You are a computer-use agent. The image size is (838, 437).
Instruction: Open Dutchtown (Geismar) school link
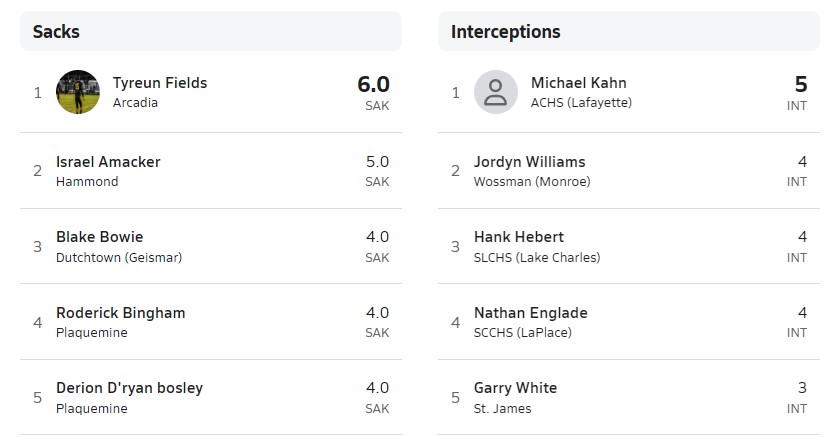click(119, 257)
